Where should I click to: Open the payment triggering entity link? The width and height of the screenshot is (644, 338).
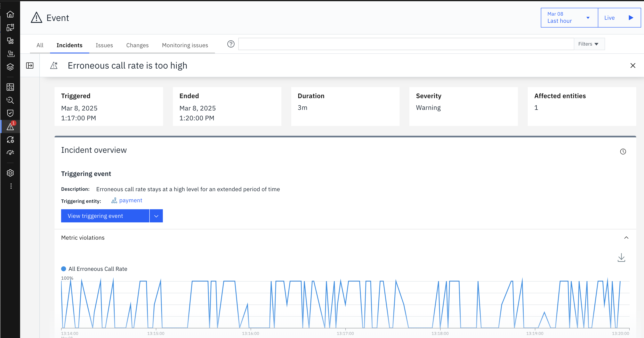tap(130, 201)
